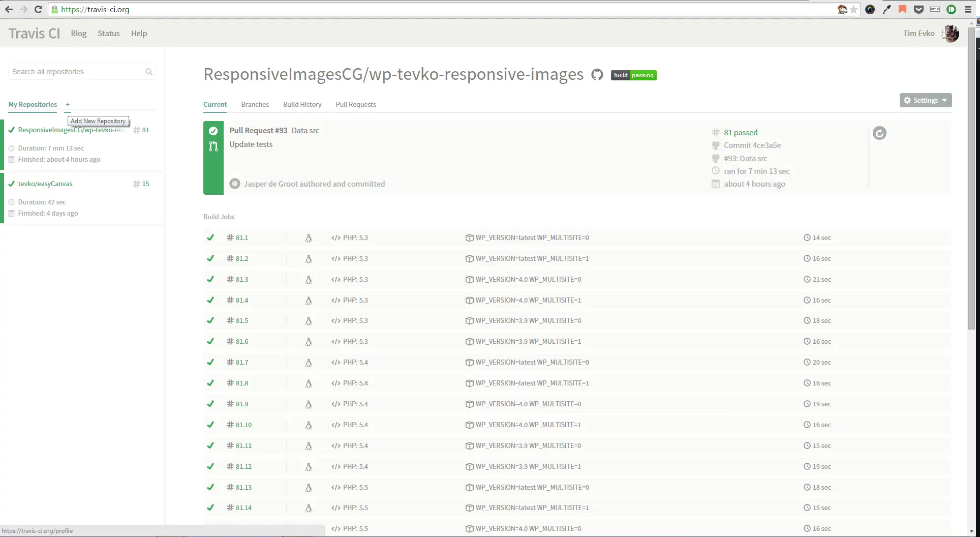980x537 pixels.
Task: Click the PHP language icon on job 81.3
Action: 335,279
